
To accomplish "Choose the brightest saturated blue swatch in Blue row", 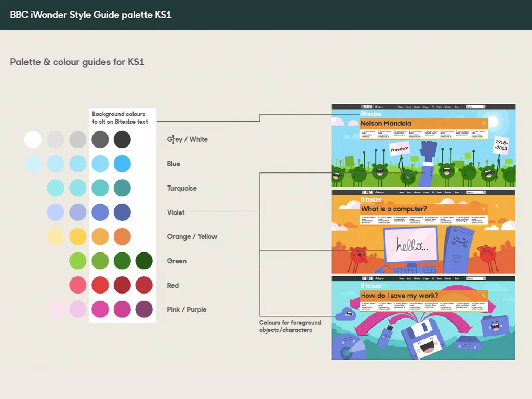I will coord(122,164).
